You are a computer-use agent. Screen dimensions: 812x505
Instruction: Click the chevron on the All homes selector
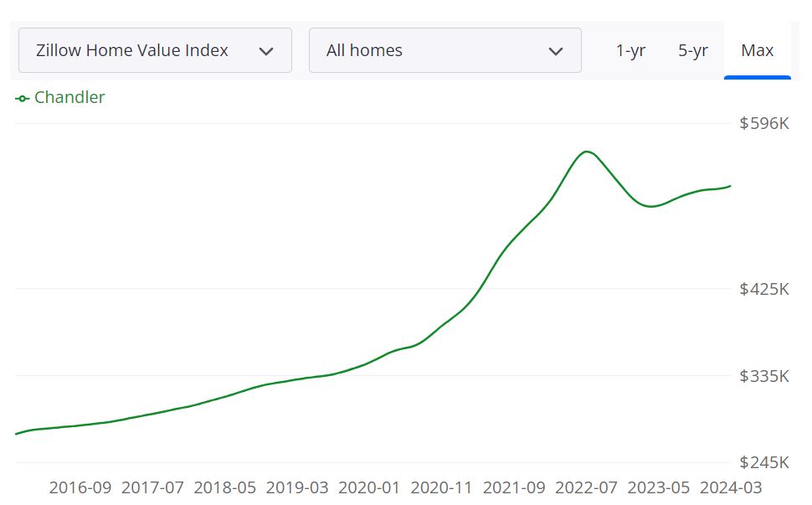point(555,50)
